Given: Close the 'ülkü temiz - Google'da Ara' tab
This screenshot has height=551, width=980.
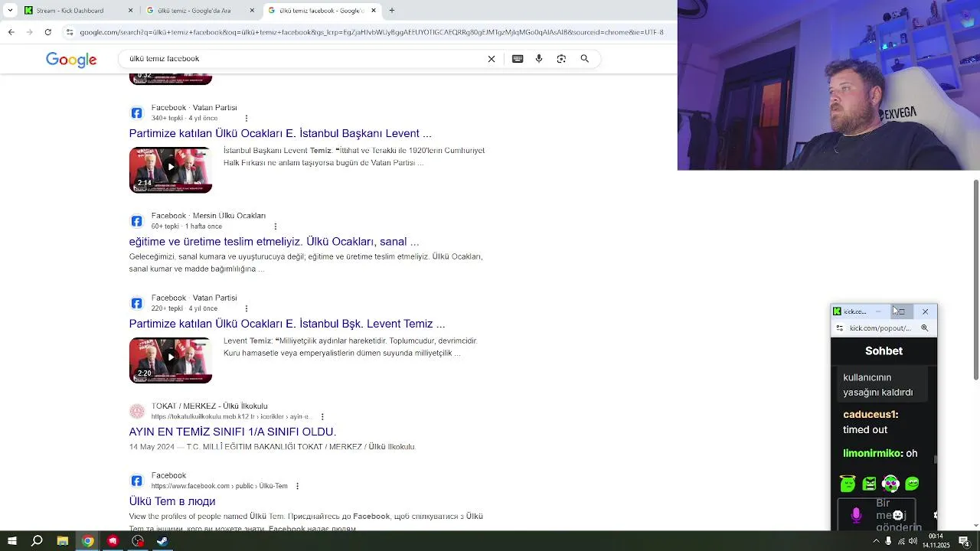Looking at the screenshot, I should [x=252, y=10].
